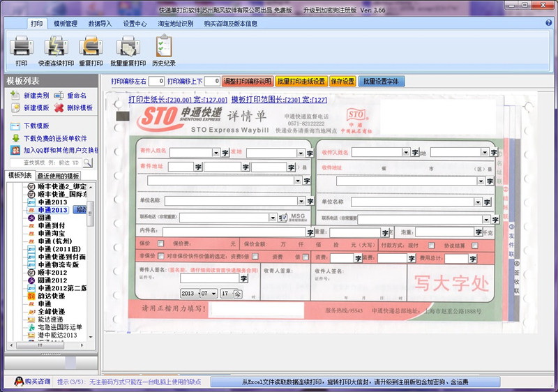Open the 淘宝地址识别 tab
Screen dimensions: 558x392
pos(176,24)
